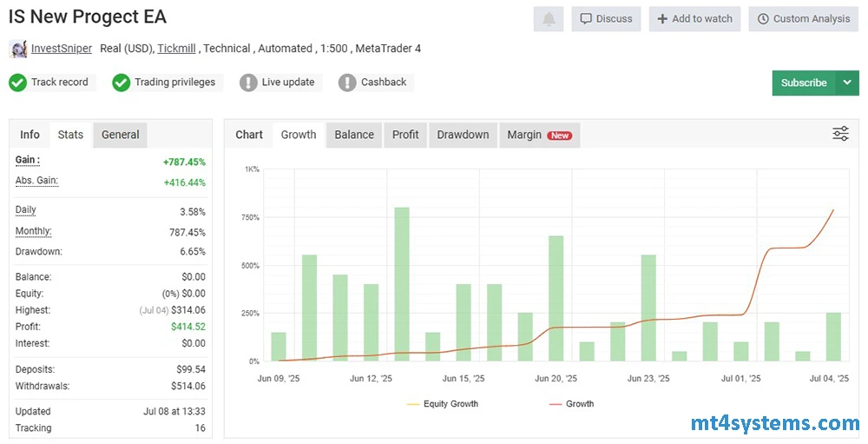Click the Cashback warning icon
Viewport: 868px width, 444px height.
[348, 83]
